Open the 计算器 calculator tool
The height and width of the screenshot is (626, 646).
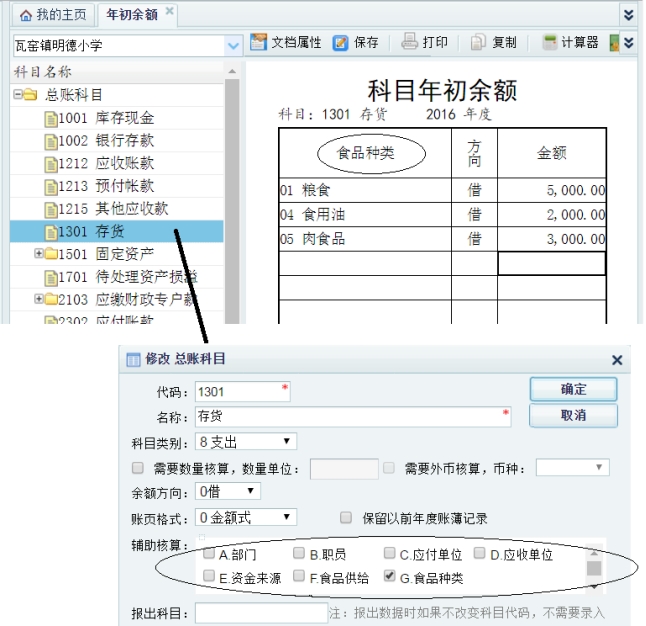pyautogui.click(x=570, y=42)
